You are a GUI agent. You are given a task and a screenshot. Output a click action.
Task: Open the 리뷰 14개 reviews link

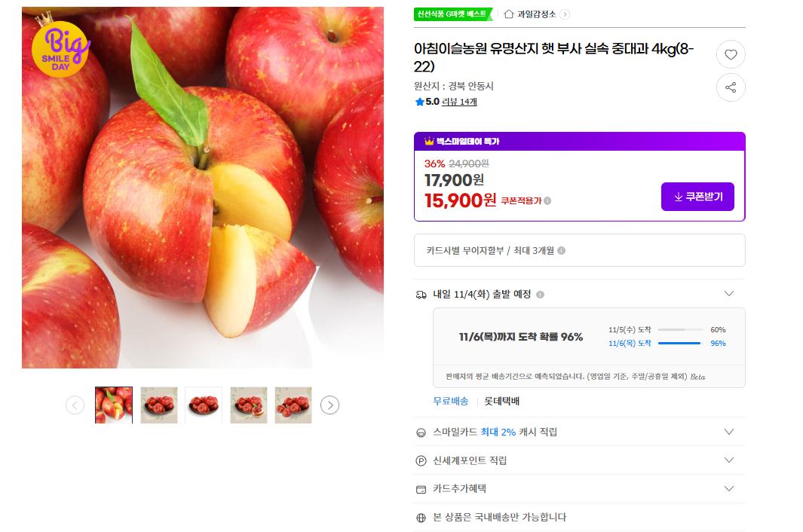coord(459,102)
